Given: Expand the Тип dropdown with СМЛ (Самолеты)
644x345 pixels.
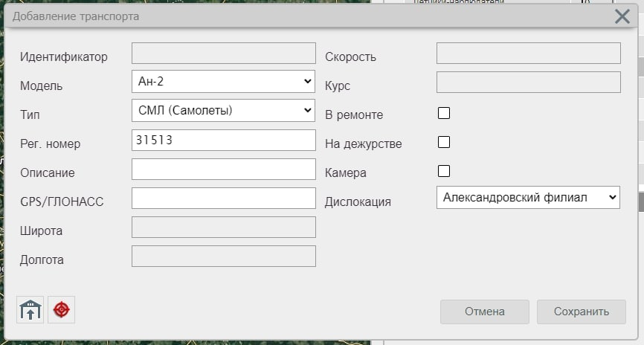Looking at the screenshot, I should pos(223,111).
